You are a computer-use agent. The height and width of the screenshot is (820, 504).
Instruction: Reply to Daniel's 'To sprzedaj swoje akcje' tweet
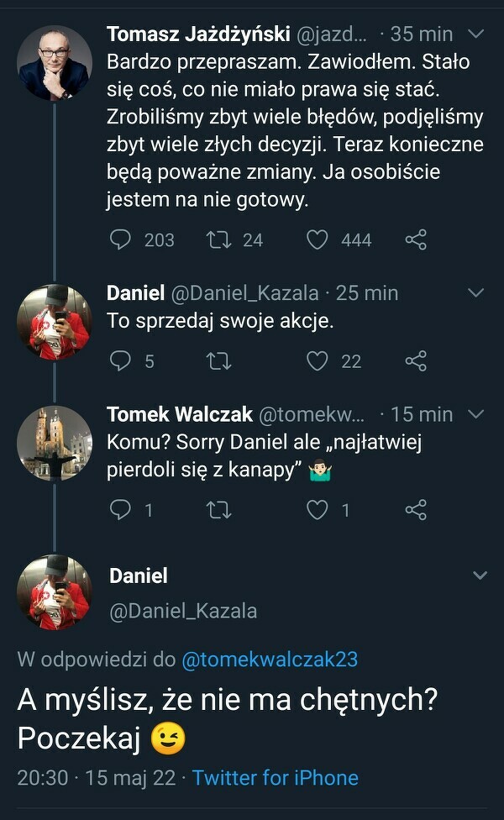(x=122, y=361)
